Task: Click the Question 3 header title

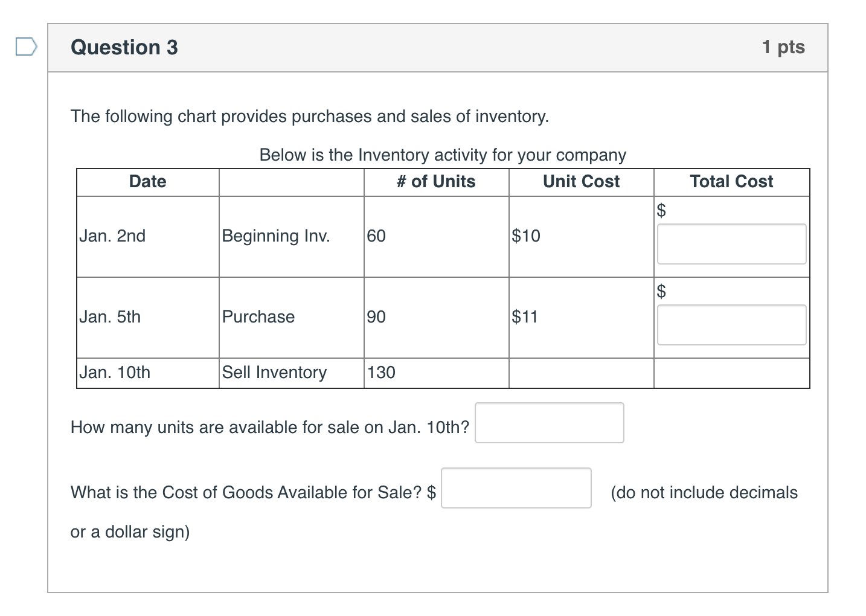Action: point(124,47)
